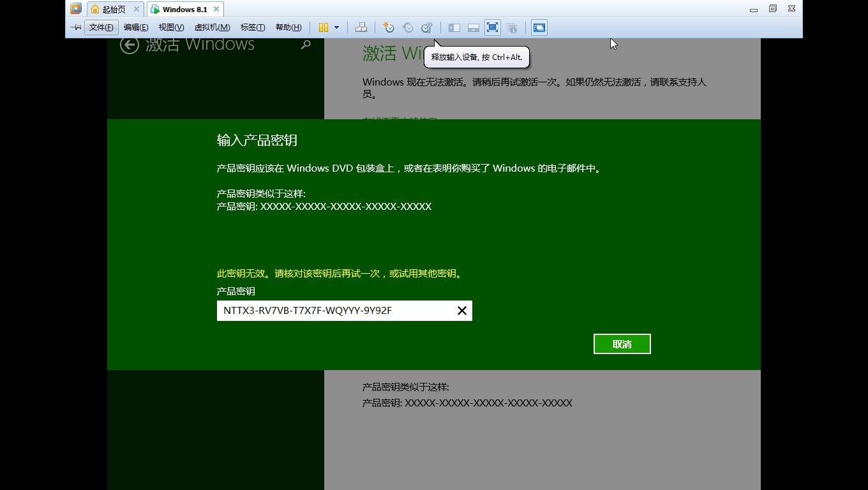Image resolution: width=868 pixels, height=490 pixels.
Task: Click the yellow suspend VM icon
Action: tap(324, 27)
